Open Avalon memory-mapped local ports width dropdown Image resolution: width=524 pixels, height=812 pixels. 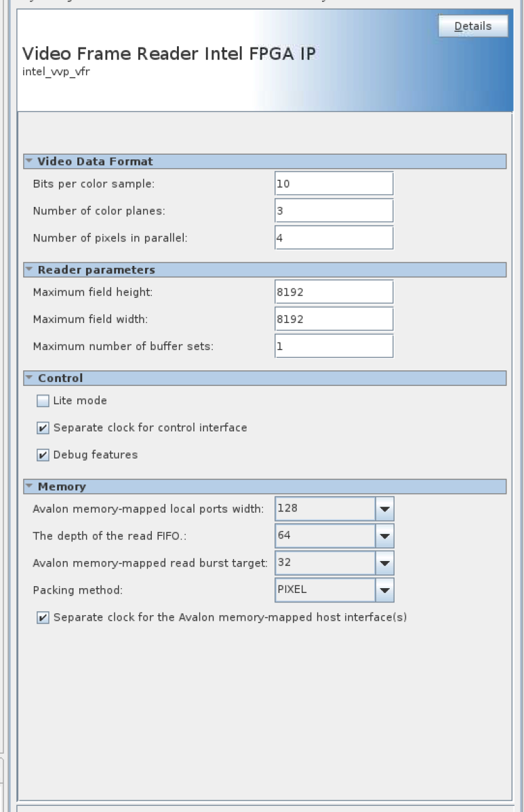[x=384, y=509]
